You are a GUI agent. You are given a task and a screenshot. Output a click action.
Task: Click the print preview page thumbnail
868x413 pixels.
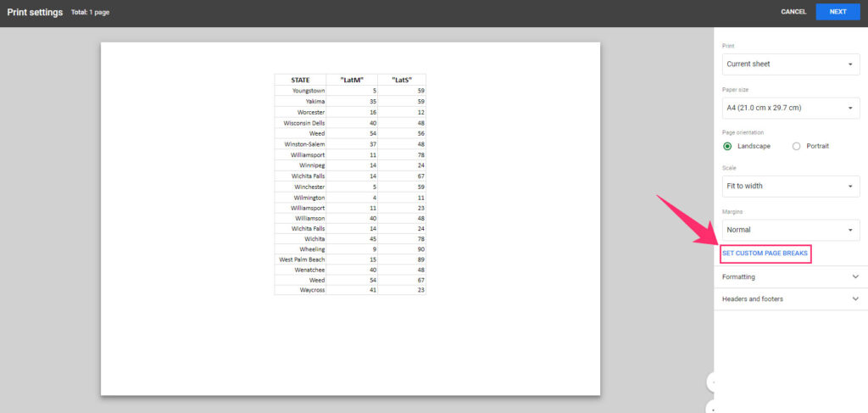350,219
